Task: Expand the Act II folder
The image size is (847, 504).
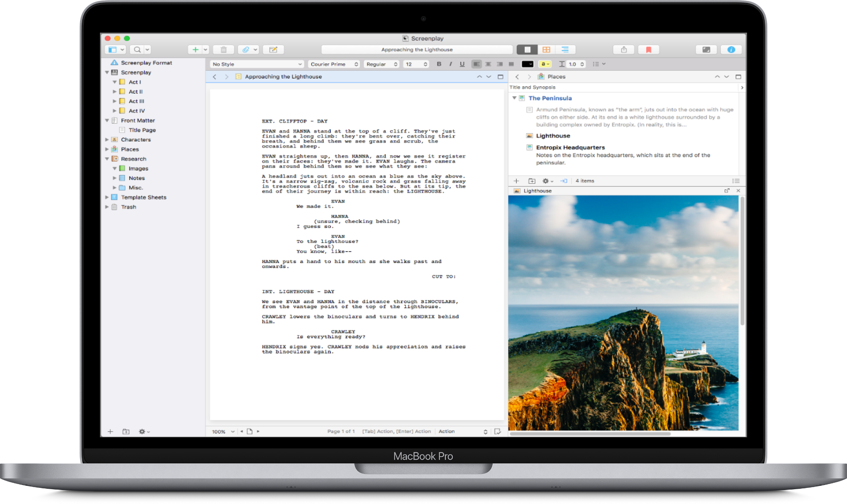Action: tap(114, 91)
